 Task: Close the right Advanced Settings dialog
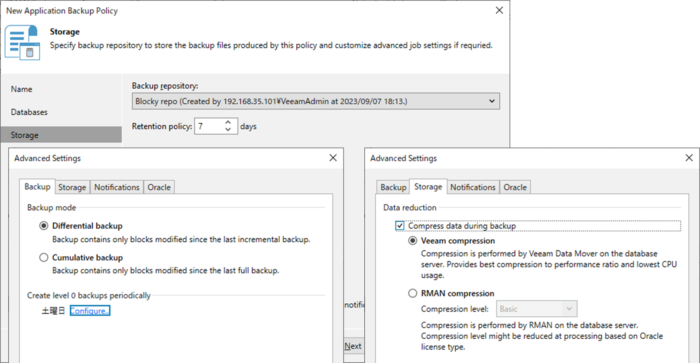[689, 158]
